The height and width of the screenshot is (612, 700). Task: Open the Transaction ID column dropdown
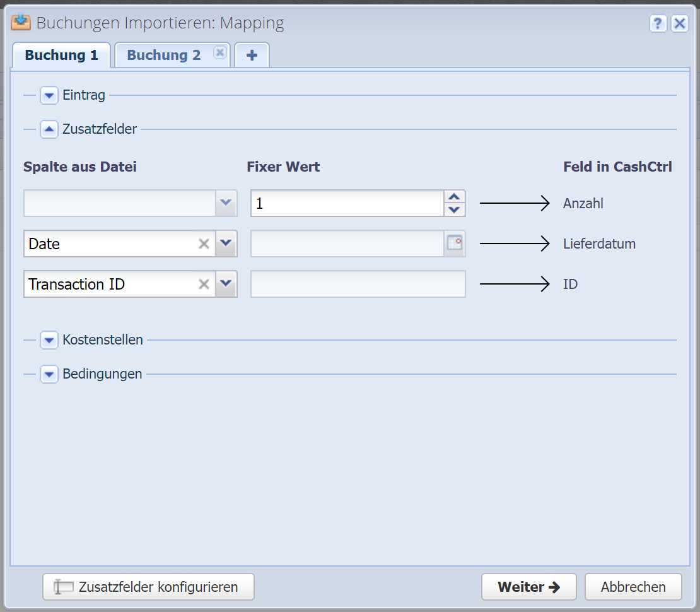[226, 284]
